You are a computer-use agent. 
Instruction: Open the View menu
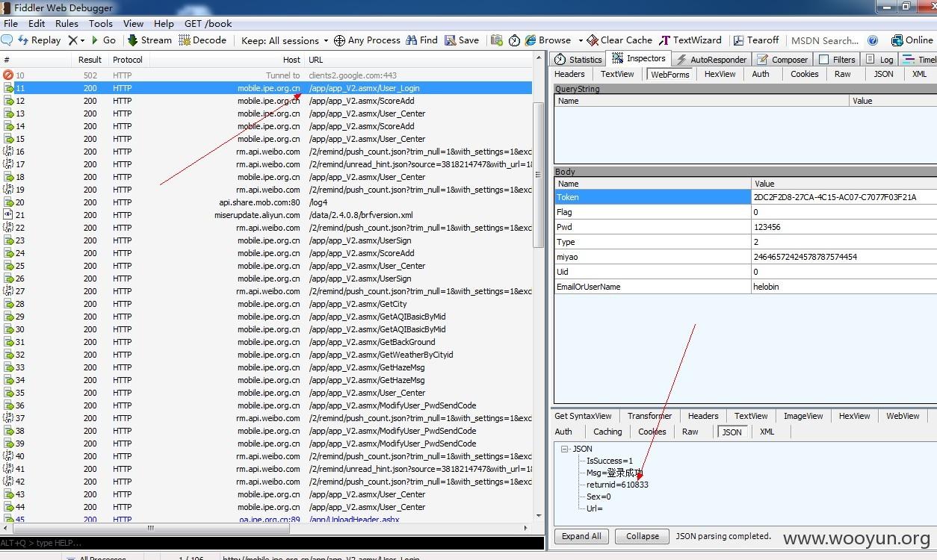[133, 23]
